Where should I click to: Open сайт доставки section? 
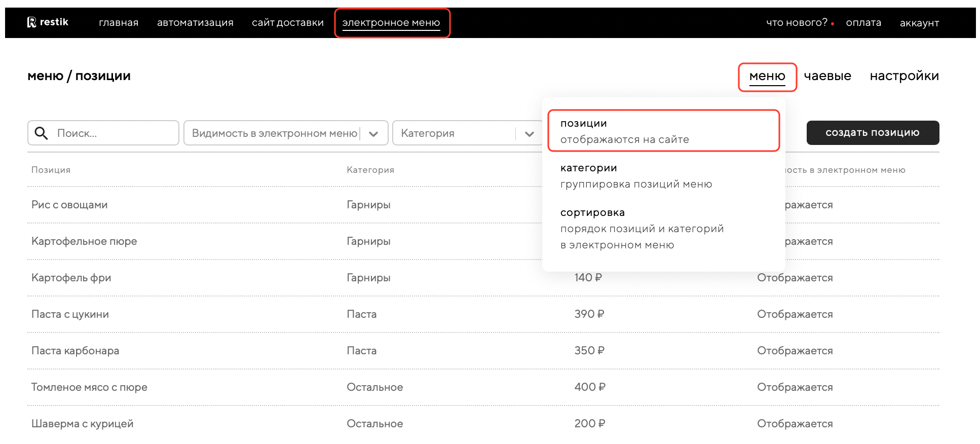click(x=287, y=23)
